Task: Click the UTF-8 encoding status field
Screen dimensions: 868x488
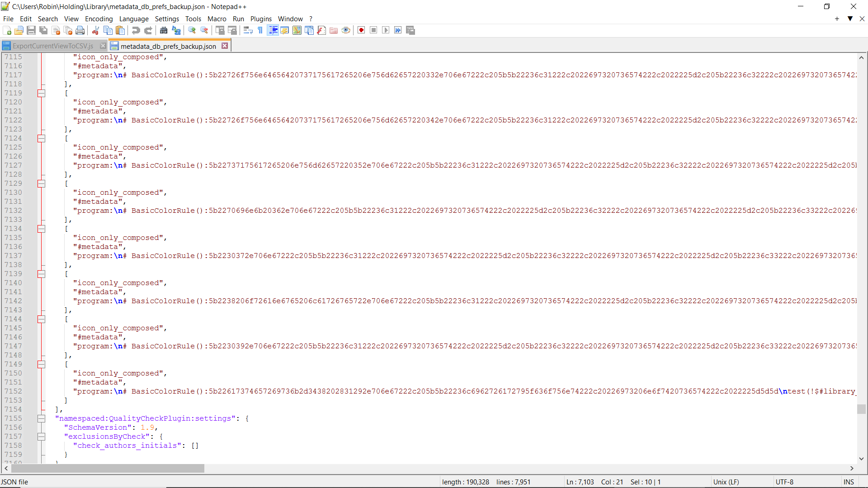Action: coord(784,482)
